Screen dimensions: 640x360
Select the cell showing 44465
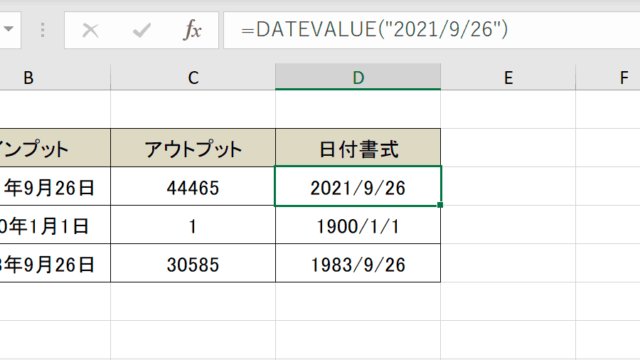click(x=193, y=187)
